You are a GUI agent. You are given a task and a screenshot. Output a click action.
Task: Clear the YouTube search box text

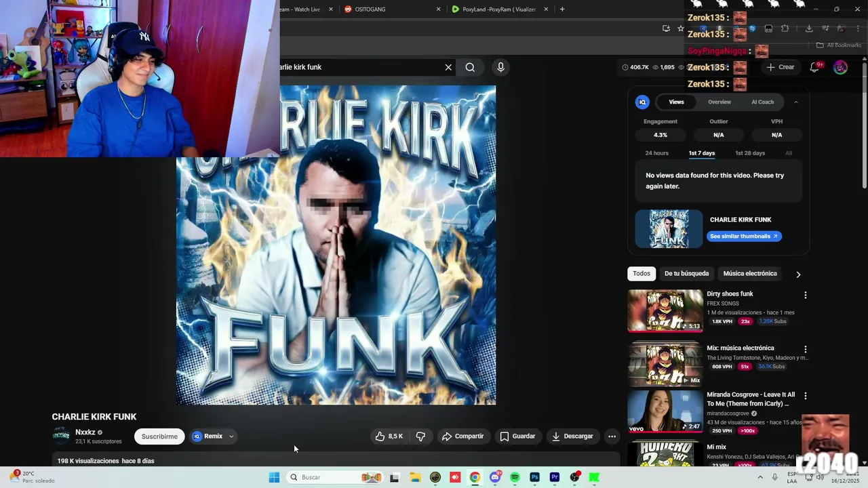pos(448,67)
